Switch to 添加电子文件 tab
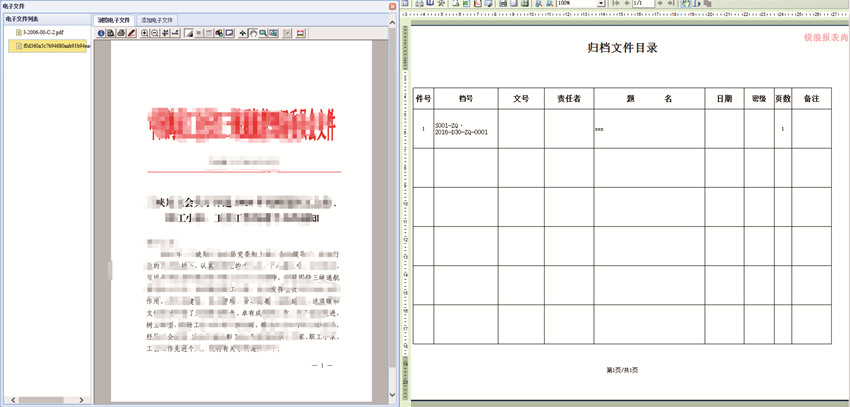Viewport: 850px width, 407px height. (157, 20)
